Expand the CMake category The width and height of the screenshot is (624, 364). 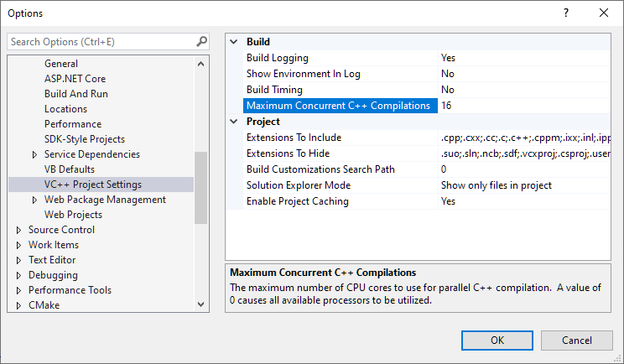coord(19,305)
